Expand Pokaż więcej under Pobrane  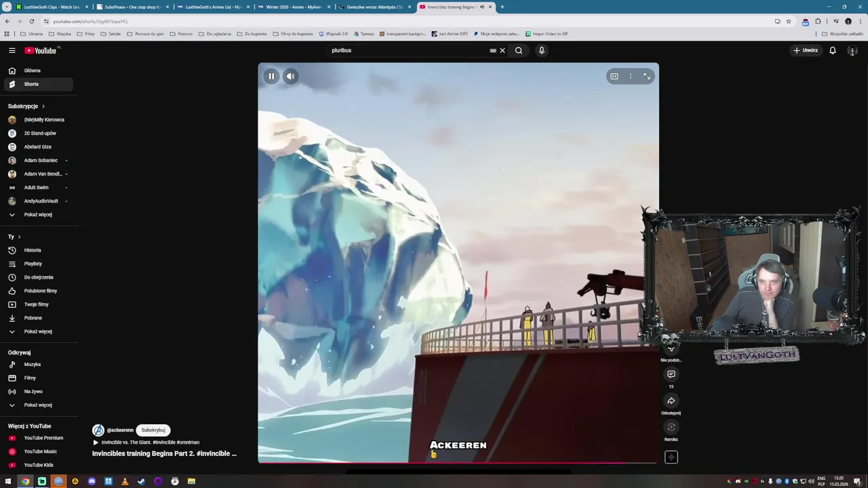coord(38,331)
